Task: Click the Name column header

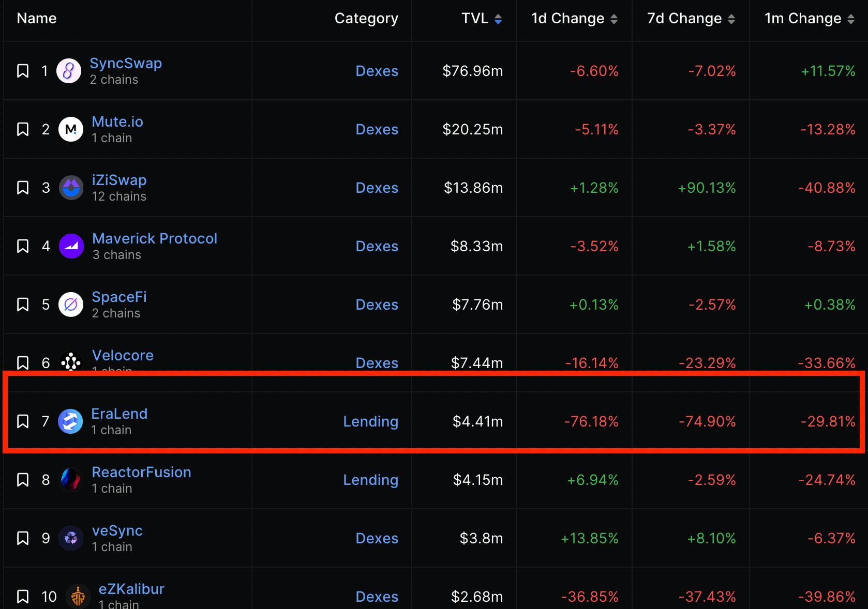Action: click(x=37, y=19)
